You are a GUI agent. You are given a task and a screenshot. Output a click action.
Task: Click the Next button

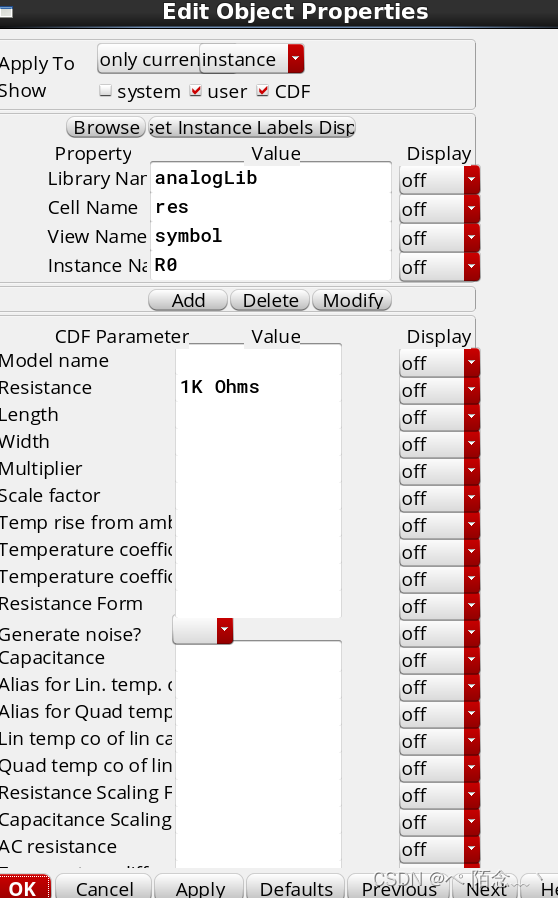tap(486, 888)
